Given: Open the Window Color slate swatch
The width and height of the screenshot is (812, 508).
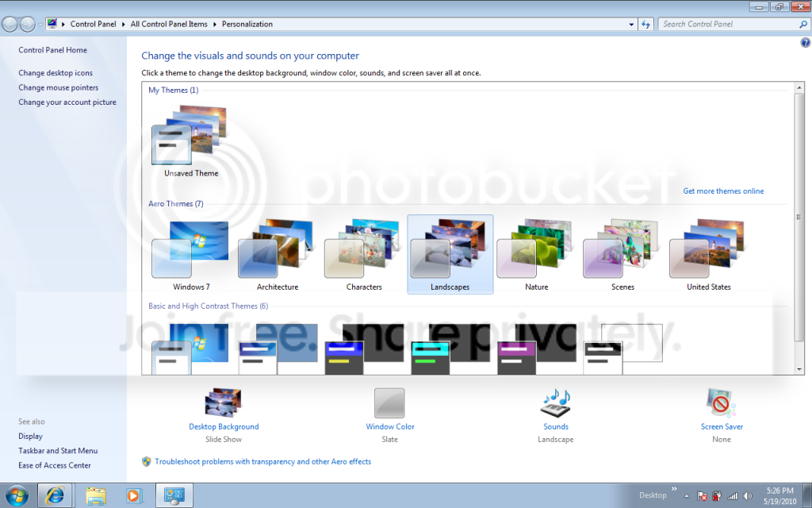Looking at the screenshot, I should tap(389, 402).
